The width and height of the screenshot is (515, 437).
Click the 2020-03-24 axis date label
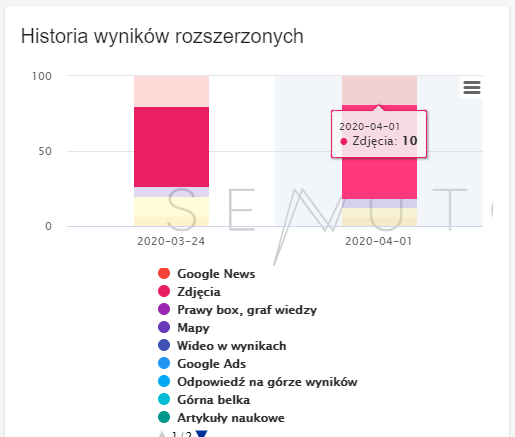pyautogui.click(x=171, y=241)
